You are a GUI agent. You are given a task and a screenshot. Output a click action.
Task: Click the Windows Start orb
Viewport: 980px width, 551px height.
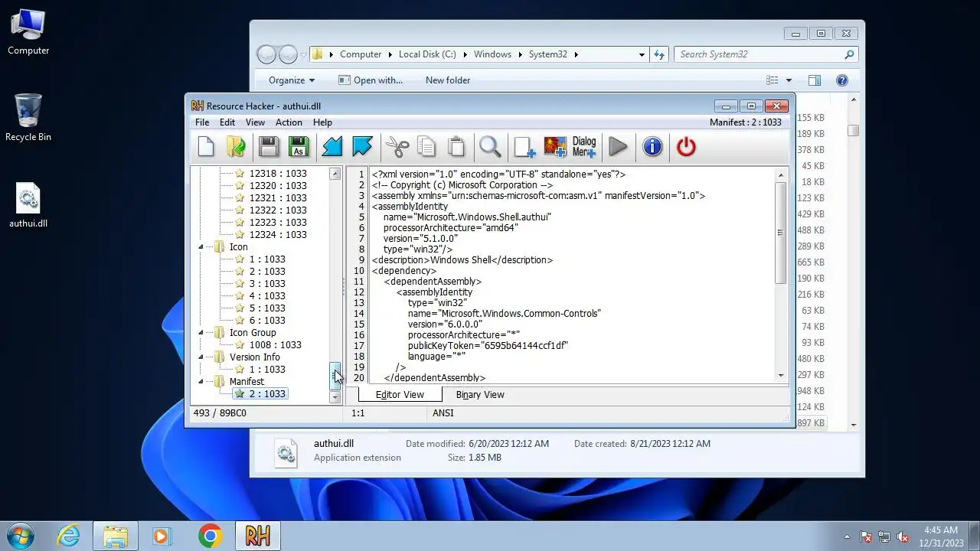(x=20, y=535)
